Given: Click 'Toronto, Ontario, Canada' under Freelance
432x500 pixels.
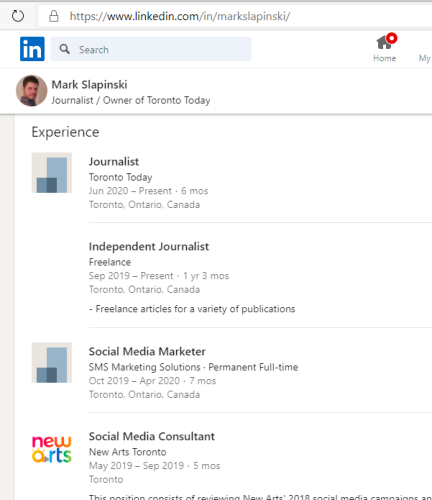Looking at the screenshot, I should click(x=144, y=290).
